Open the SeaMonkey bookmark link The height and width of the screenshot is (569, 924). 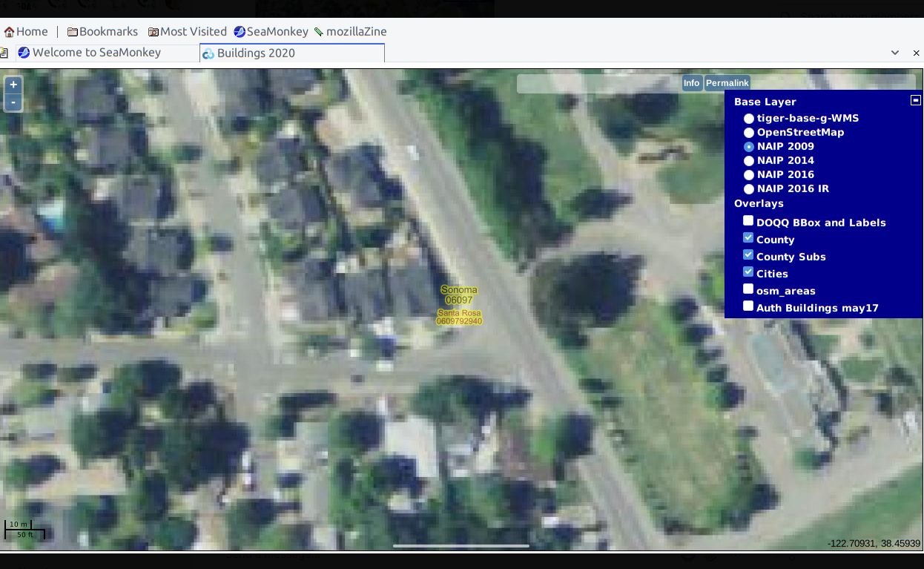click(271, 32)
